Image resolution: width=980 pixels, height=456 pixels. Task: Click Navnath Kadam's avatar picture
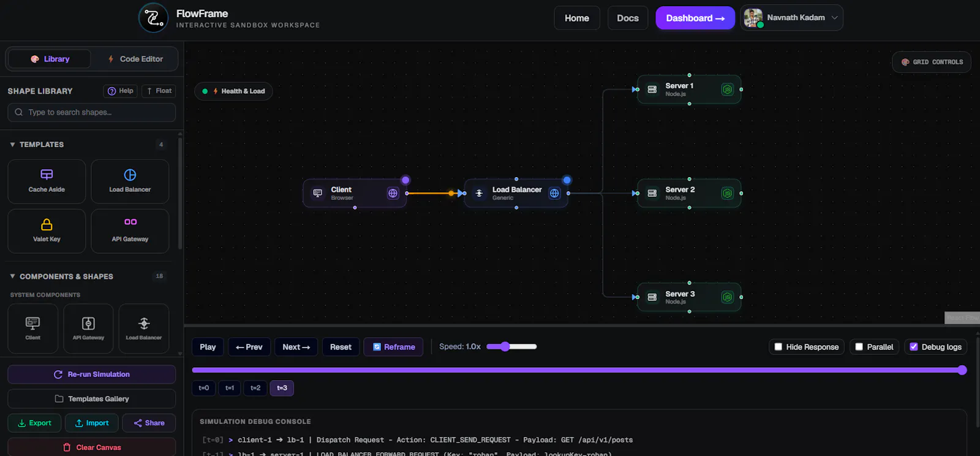pos(753,18)
